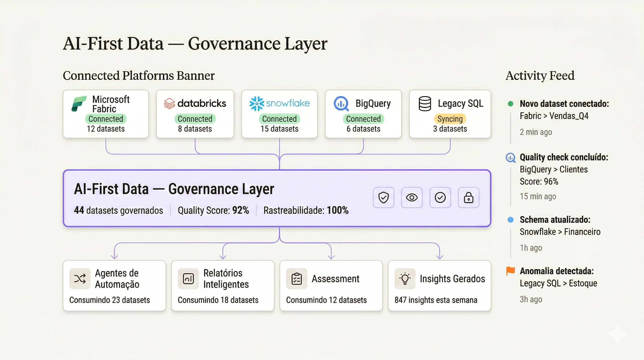Click the Connected badge under Snowflake

coord(279,119)
